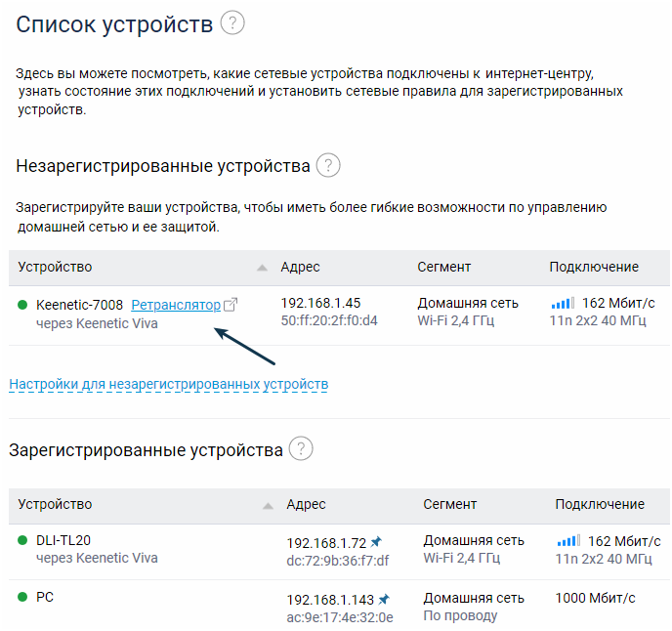Sort registered devices by Устройство arrow

click(268, 505)
